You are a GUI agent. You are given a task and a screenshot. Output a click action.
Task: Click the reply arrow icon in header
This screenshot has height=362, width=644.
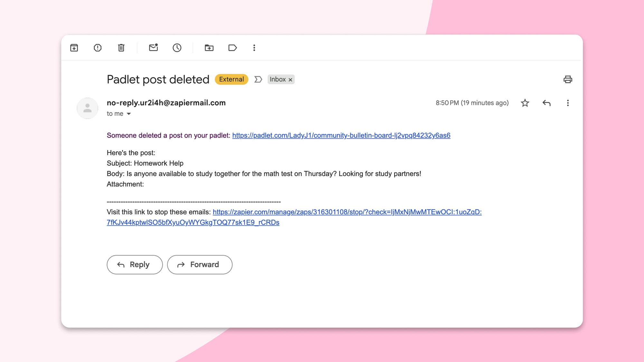546,103
